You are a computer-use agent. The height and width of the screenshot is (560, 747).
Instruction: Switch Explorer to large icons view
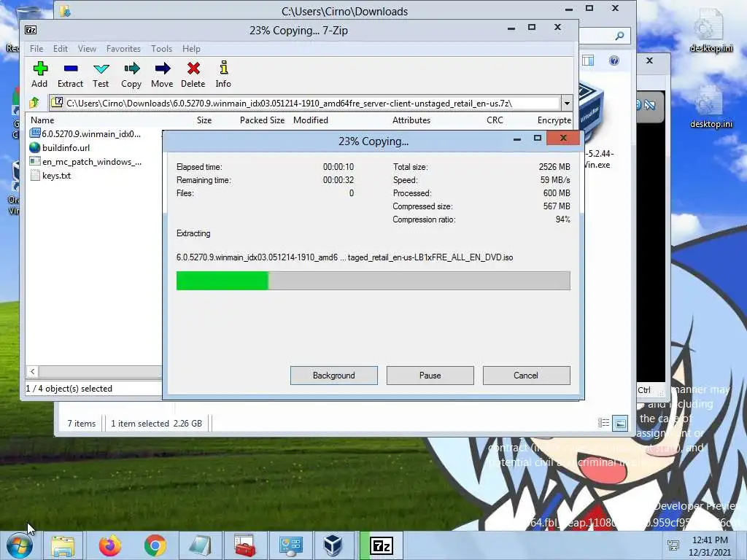[620, 423]
